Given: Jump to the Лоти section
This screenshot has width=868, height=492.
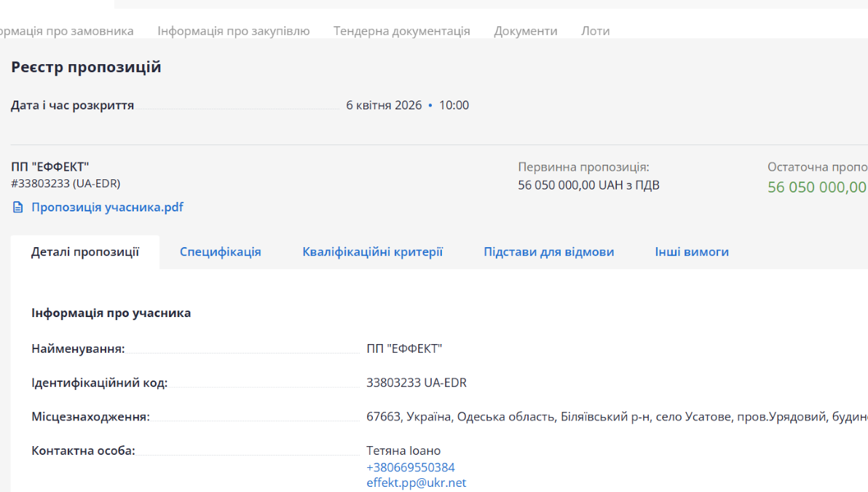Looking at the screenshot, I should [595, 31].
